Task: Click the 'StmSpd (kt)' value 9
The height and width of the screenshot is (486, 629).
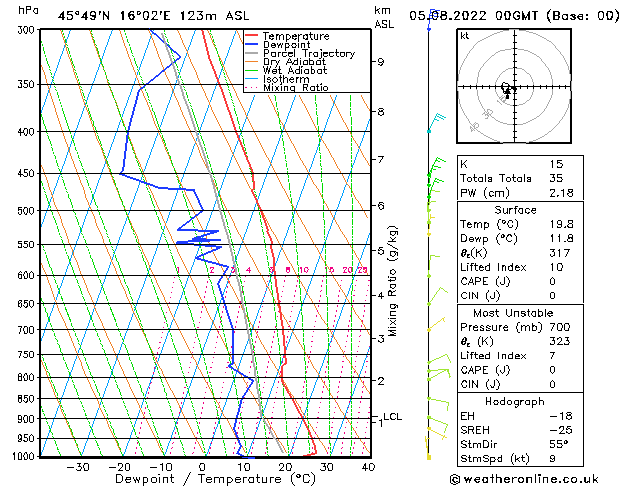Action: pos(553,458)
